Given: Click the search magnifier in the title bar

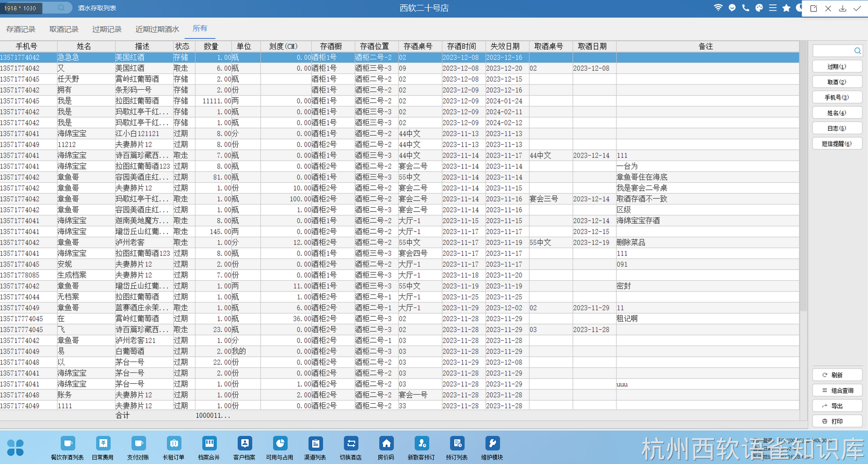Looking at the screenshot, I should coord(61,8).
